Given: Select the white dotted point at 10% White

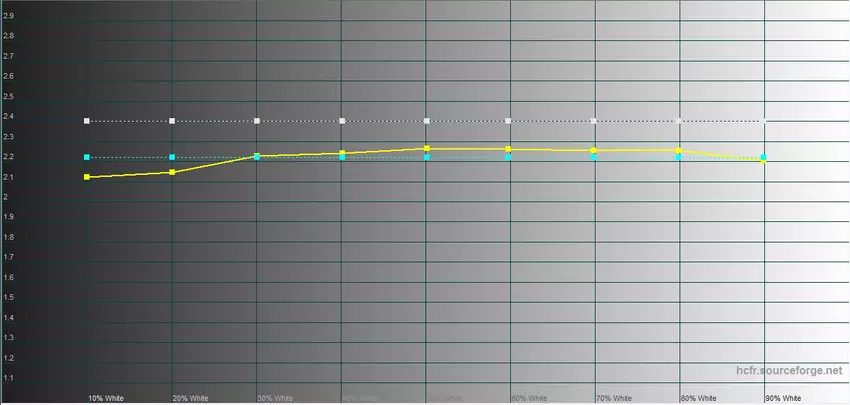Looking at the screenshot, I should (88, 121).
